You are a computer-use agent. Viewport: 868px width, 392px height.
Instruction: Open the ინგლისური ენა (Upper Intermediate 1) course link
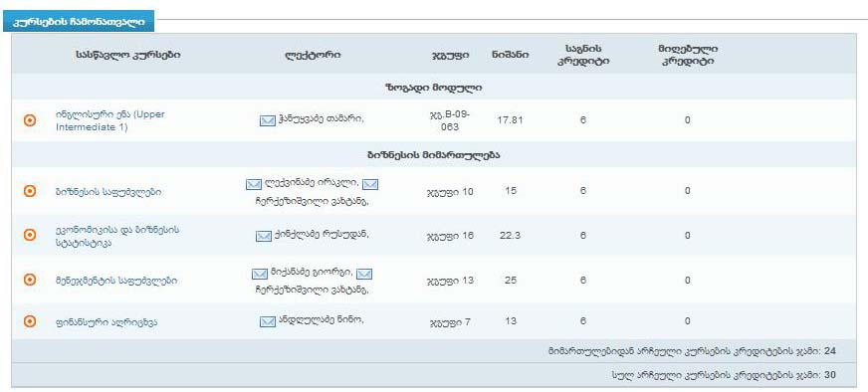110,120
